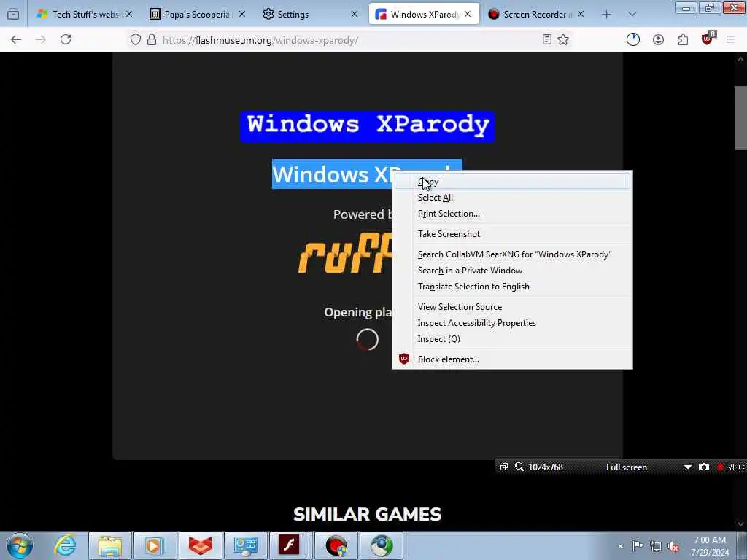Choose Copy from context menu

512,182
